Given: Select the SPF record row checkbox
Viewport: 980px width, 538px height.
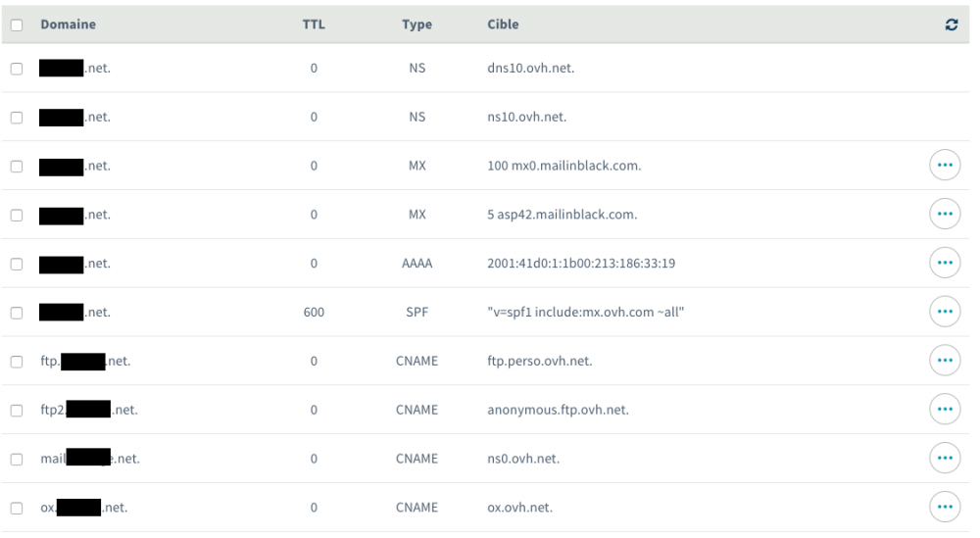Looking at the screenshot, I should [x=17, y=313].
